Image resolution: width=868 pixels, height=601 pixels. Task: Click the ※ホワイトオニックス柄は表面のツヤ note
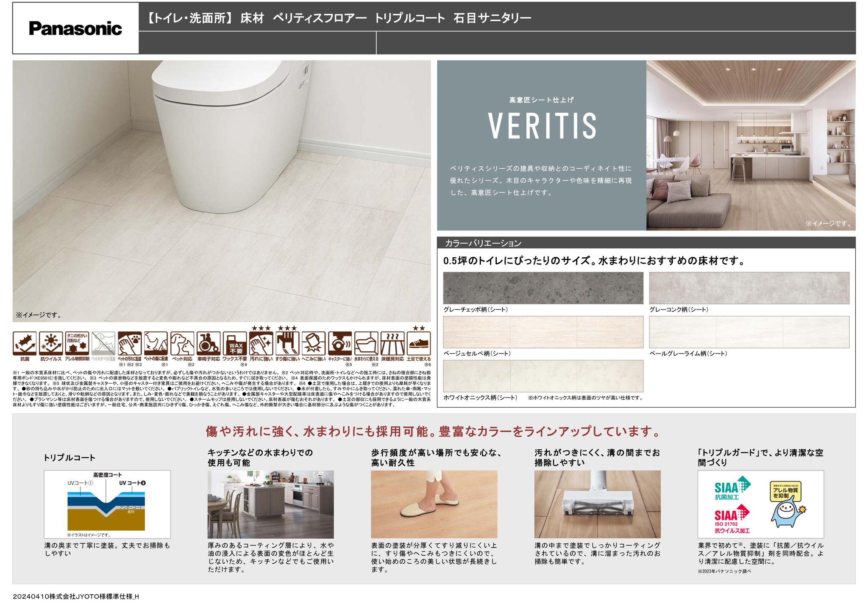tap(586, 398)
